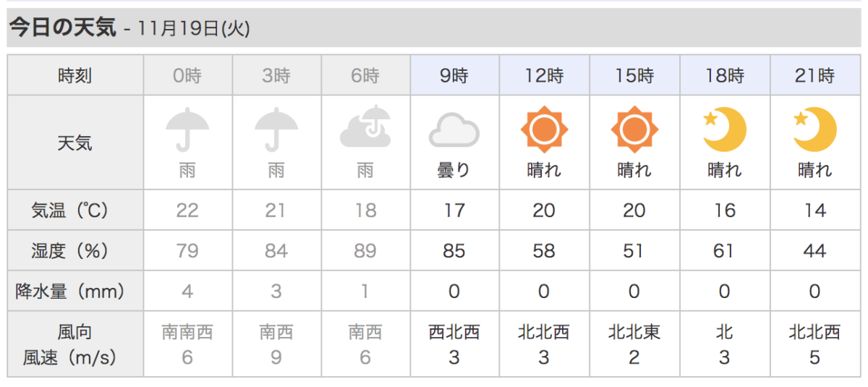
Task: Click the 風向 風速 row label
Action: 75,344
